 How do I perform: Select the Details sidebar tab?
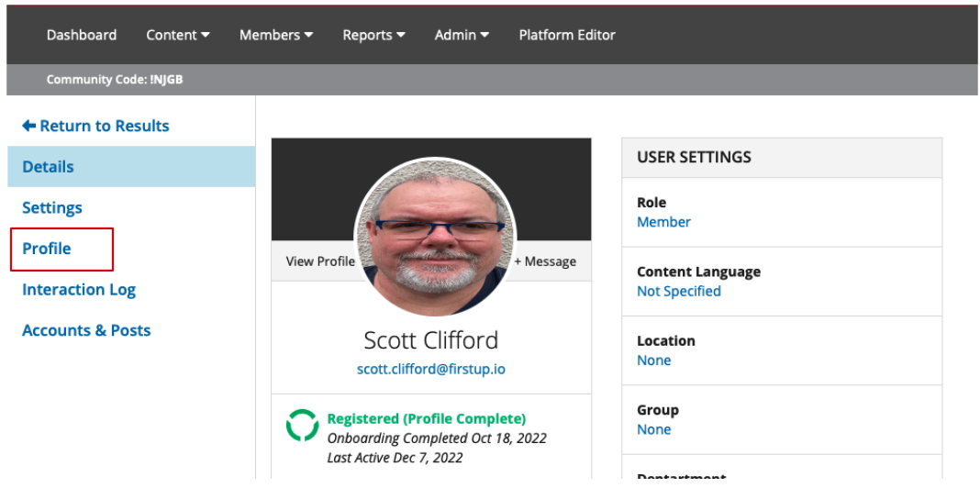point(131,167)
